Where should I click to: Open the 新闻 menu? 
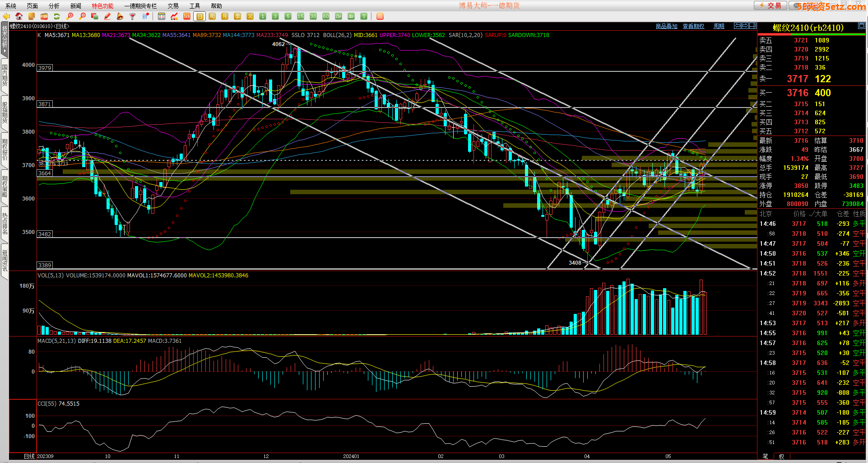tap(76, 6)
